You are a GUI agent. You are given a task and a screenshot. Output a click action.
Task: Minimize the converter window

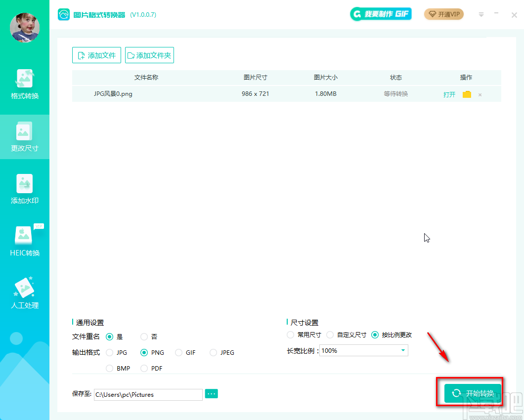[x=496, y=13]
